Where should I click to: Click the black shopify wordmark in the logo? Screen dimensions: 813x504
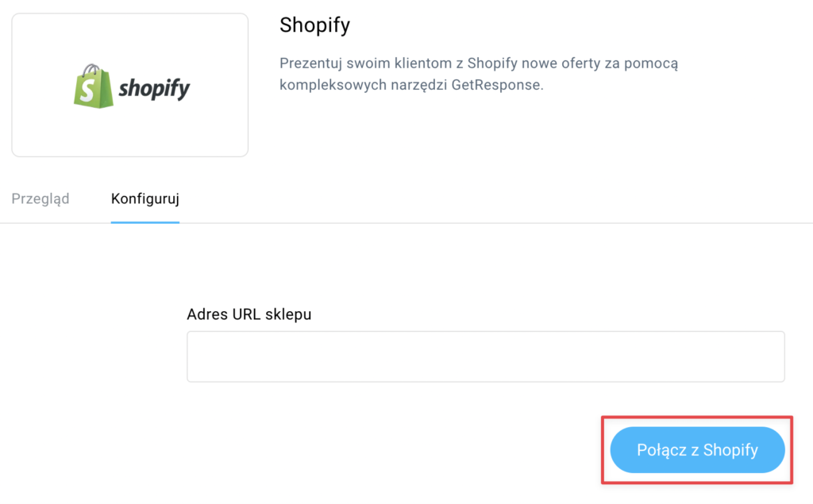coord(154,89)
